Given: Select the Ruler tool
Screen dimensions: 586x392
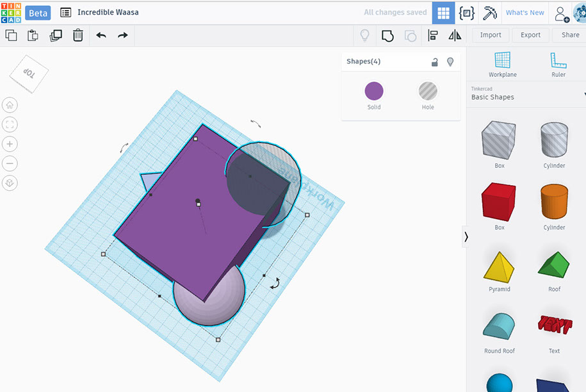Looking at the screenshot, I should [558, 64].
